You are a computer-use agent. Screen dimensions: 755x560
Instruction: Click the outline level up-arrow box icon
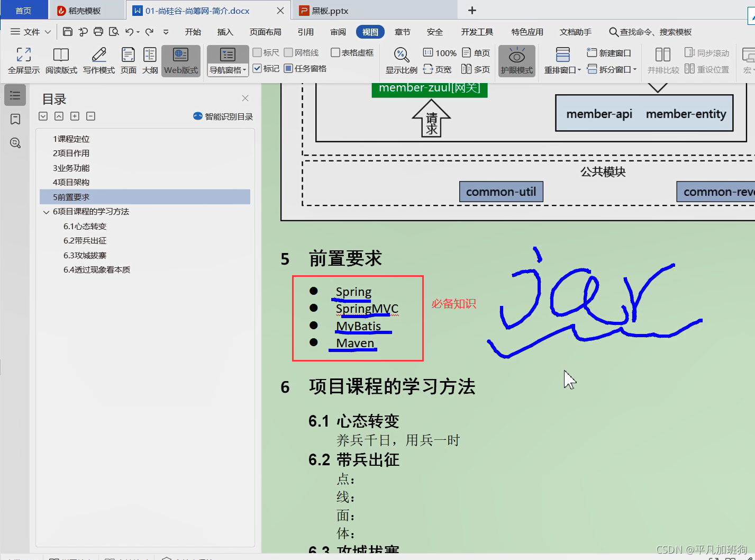59,116
